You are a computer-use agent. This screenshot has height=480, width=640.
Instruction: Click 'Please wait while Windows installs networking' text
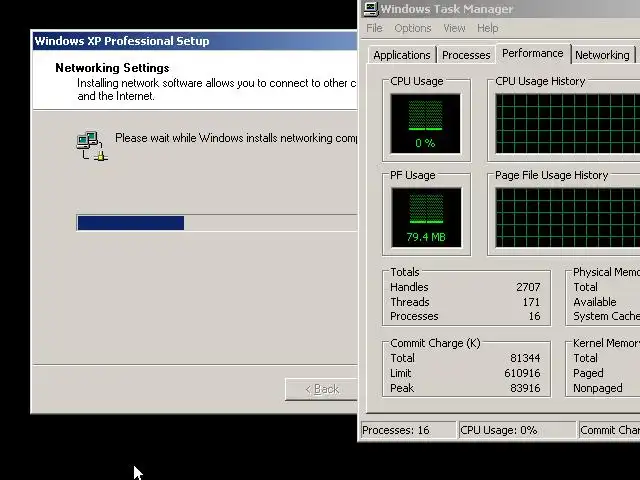click(236, 138)
